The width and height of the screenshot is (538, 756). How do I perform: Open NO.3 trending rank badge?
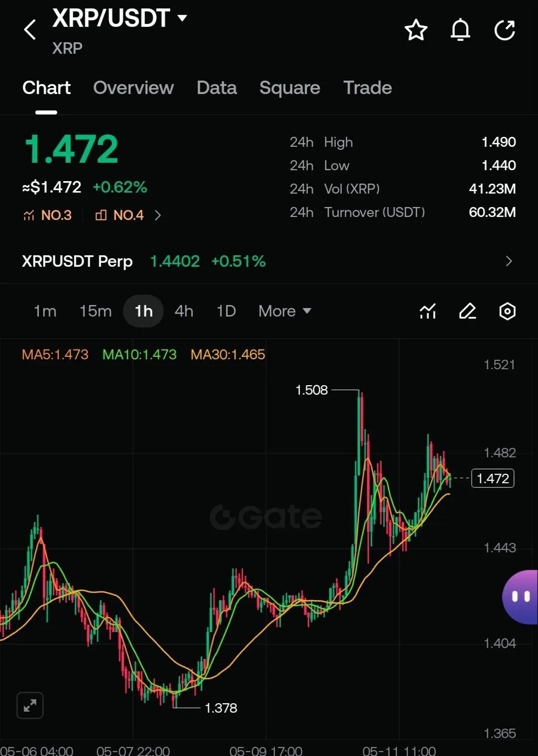click(47, 215)
